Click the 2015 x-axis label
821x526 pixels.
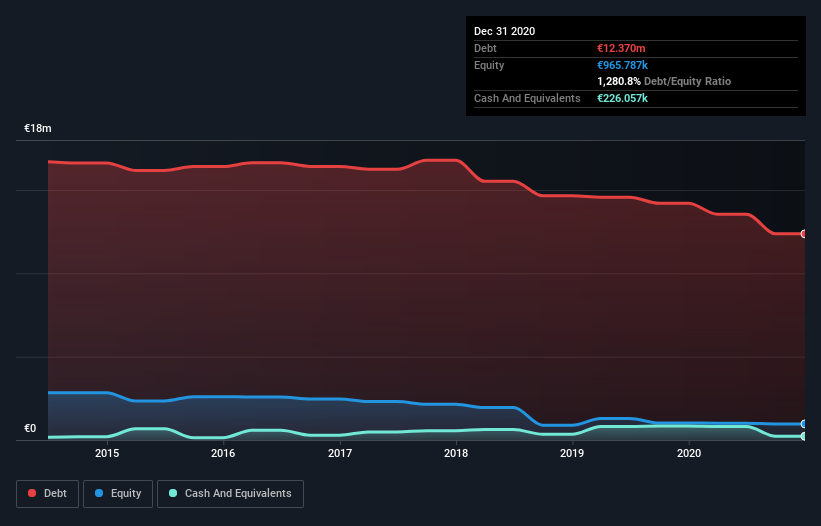pos(107,453)
